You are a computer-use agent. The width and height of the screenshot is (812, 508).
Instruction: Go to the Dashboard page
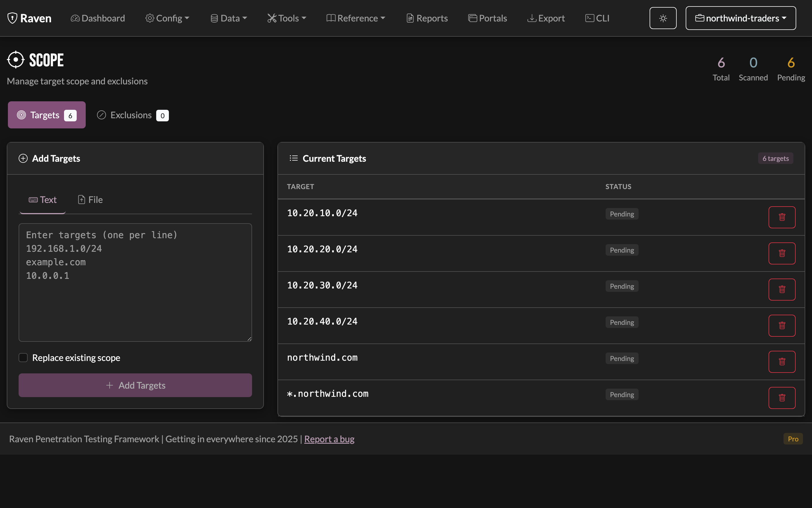click(98, 18)
